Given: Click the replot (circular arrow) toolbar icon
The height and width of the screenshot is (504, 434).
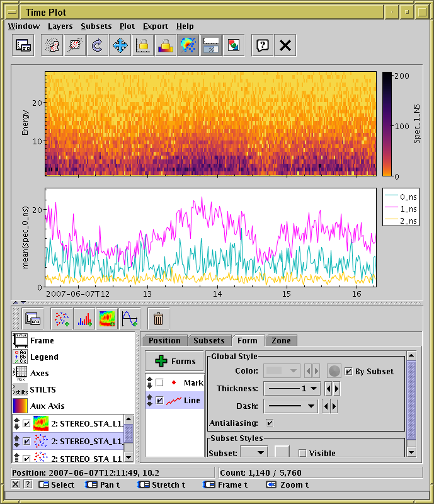Looking at the screenshot, I should coord(97,45).
